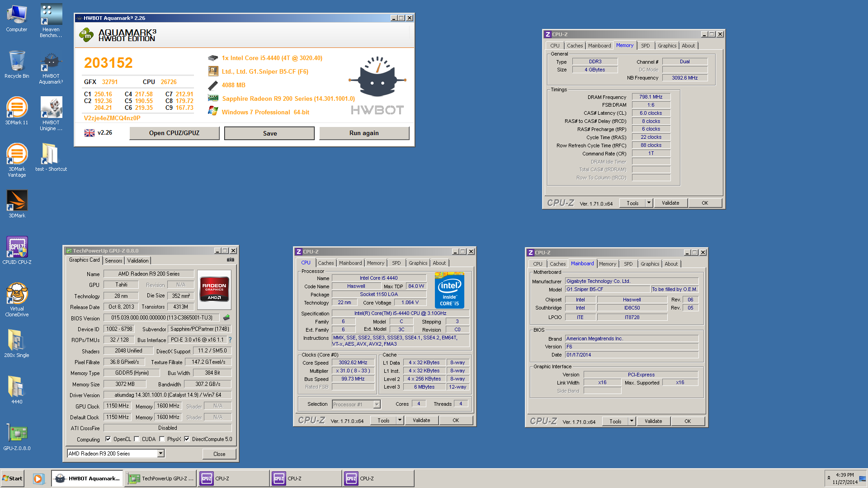Click the network tray icon
Viewport: 868px width, 488px height.
click(863, 479)
